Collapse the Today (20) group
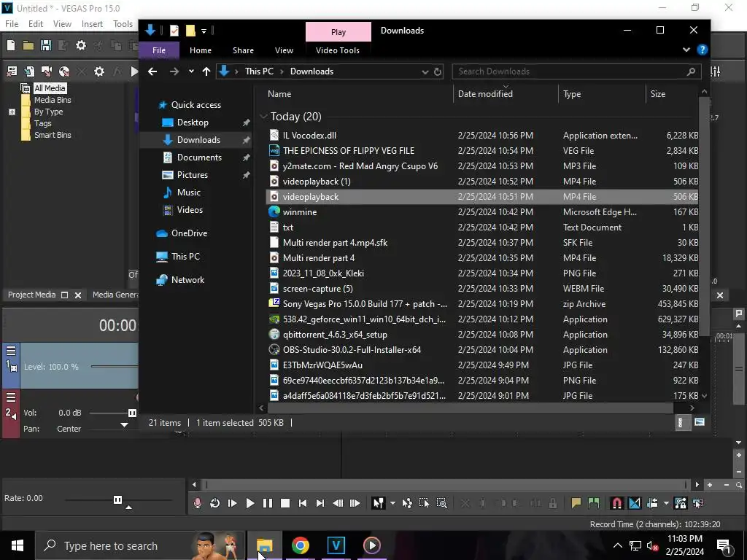Viewport: 747px width, 560px height. pos(263,117)
